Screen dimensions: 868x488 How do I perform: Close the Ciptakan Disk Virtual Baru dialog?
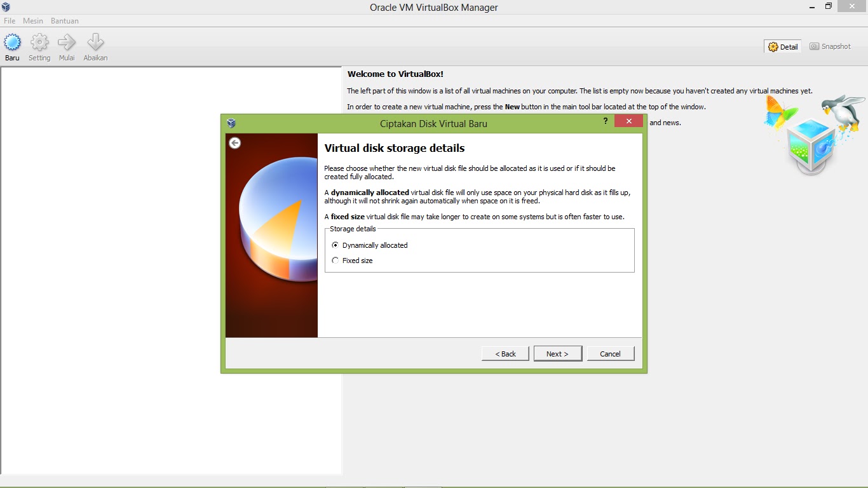pos(629,121)
